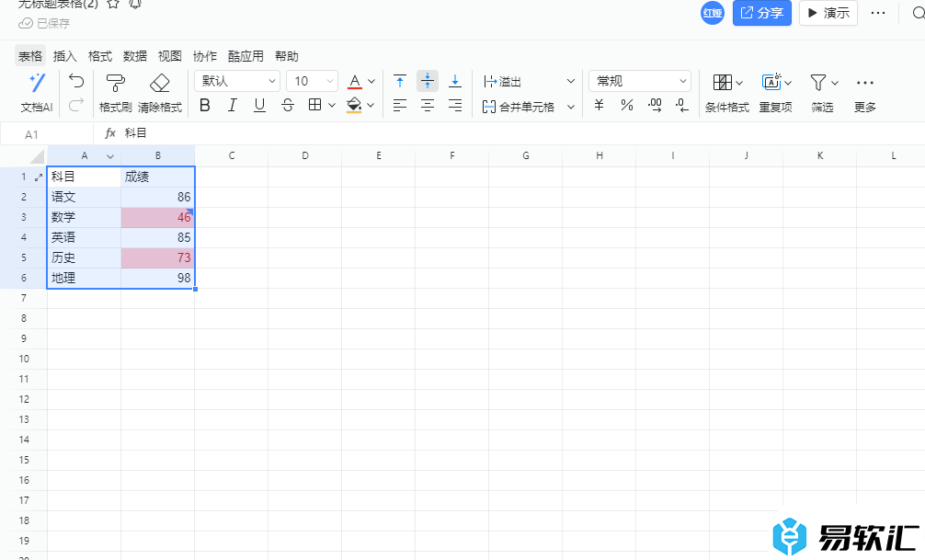Open the 数据 menu
The height and width of the screenshot is (560, 925).
[x=134, y=56]
